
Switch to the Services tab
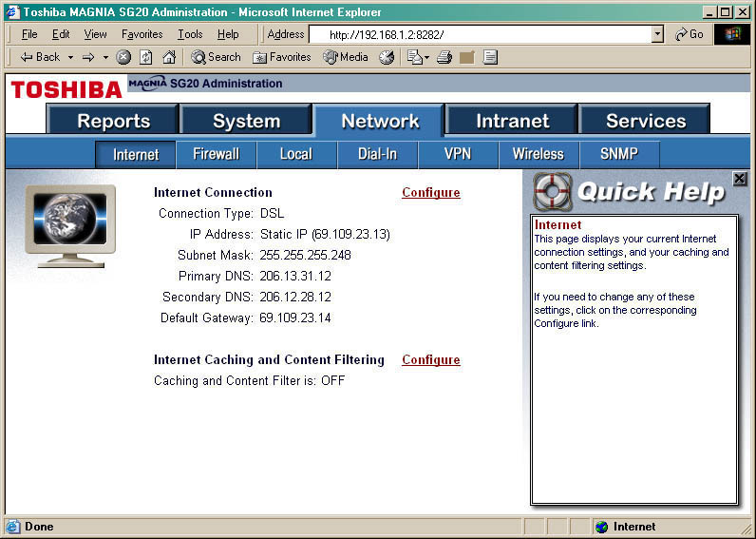(646, 121)
